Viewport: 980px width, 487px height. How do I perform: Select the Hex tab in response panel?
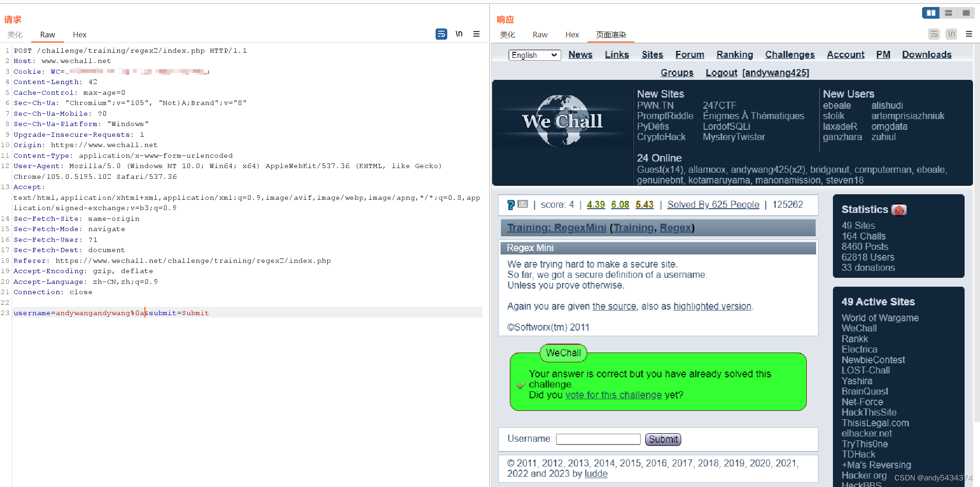pos(572,35)
